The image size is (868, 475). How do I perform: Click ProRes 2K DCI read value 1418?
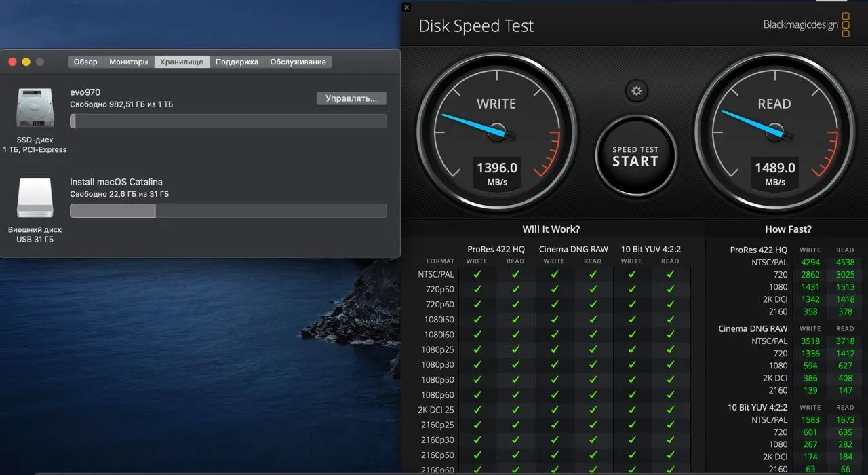[845, 299]
